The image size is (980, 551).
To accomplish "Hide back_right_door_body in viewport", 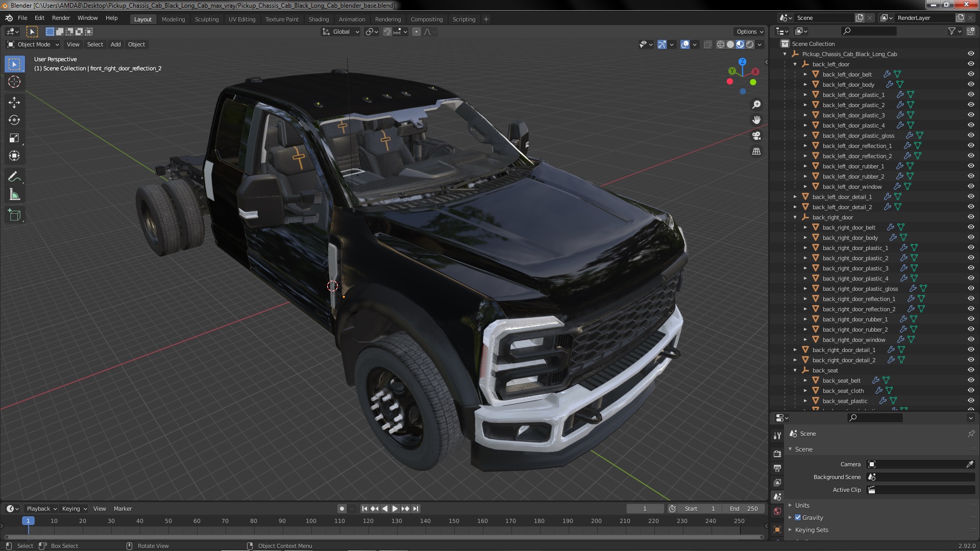I will [x=970, y=238].
